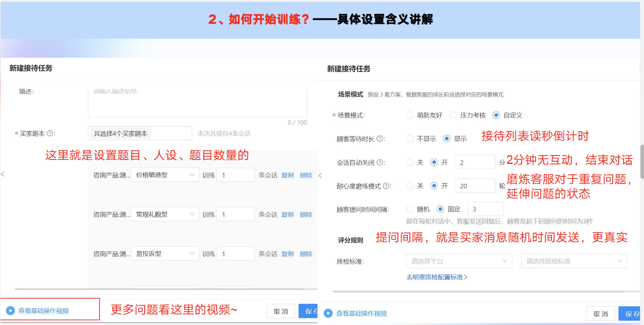Open the 去明察质检配置标准 link
Screen dimensions: 644x325
coord(437,277)
